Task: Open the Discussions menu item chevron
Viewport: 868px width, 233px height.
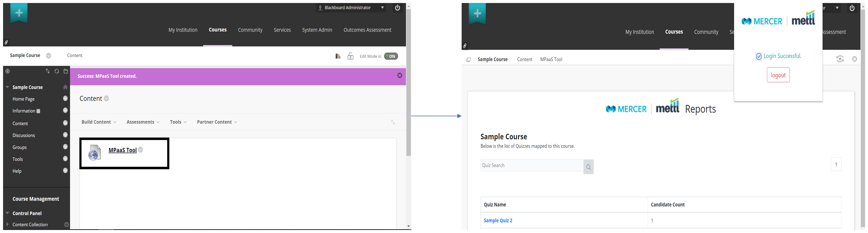Action: click(65, 135)
